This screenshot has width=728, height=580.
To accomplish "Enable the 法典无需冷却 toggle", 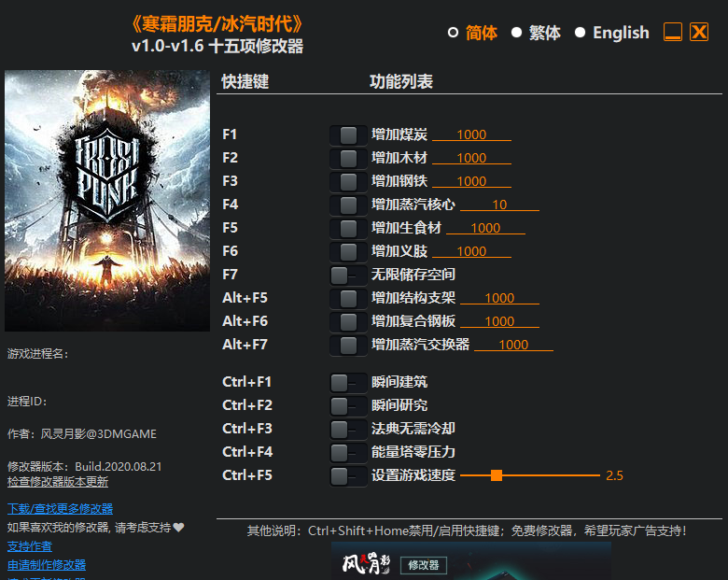I will pos(348,430).
